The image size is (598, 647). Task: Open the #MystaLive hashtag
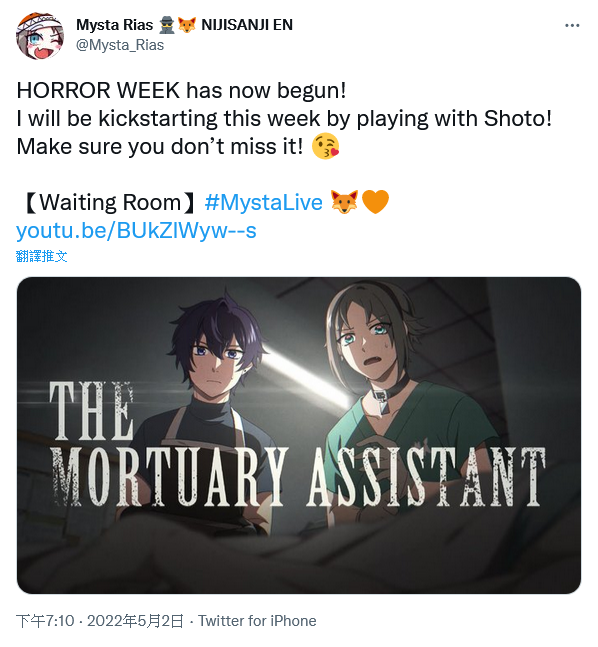263,203
